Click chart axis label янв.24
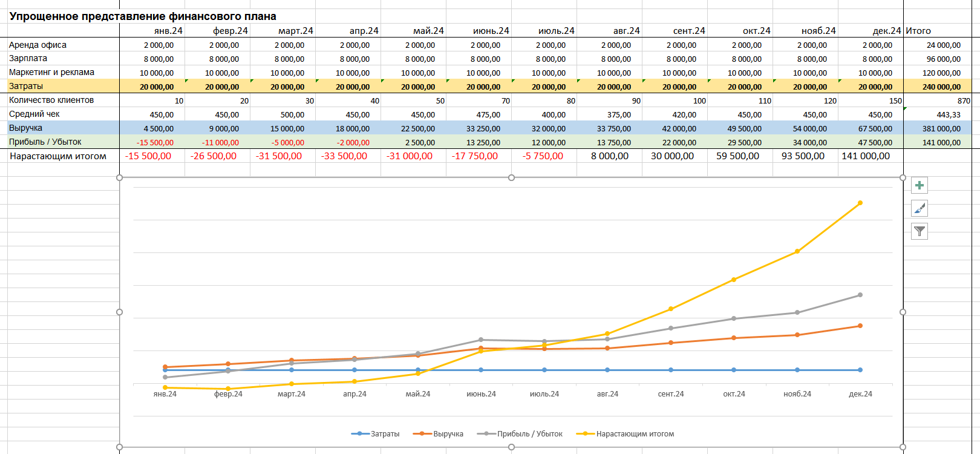Screen dimensions: 980x454 pyautogui.click(x=165, y=394)
